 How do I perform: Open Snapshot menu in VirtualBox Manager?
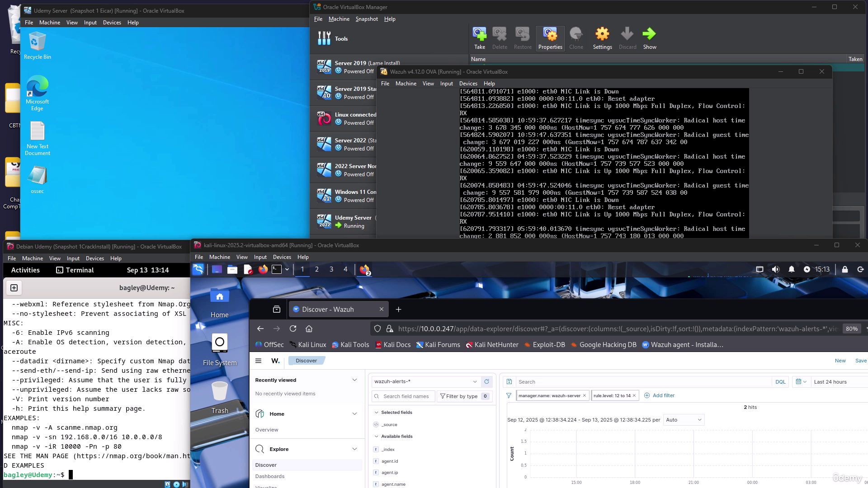pos(366,19)
